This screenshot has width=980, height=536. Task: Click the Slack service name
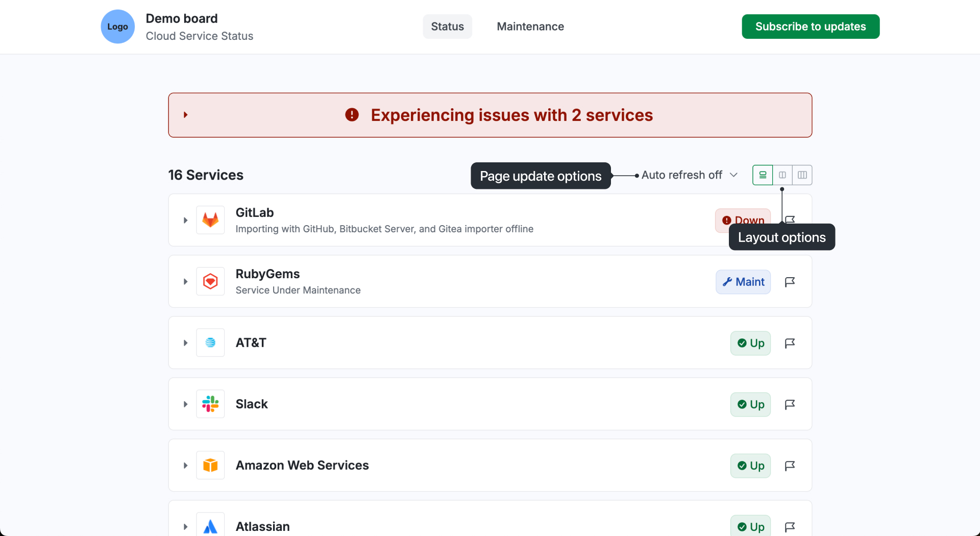(252, 404)
